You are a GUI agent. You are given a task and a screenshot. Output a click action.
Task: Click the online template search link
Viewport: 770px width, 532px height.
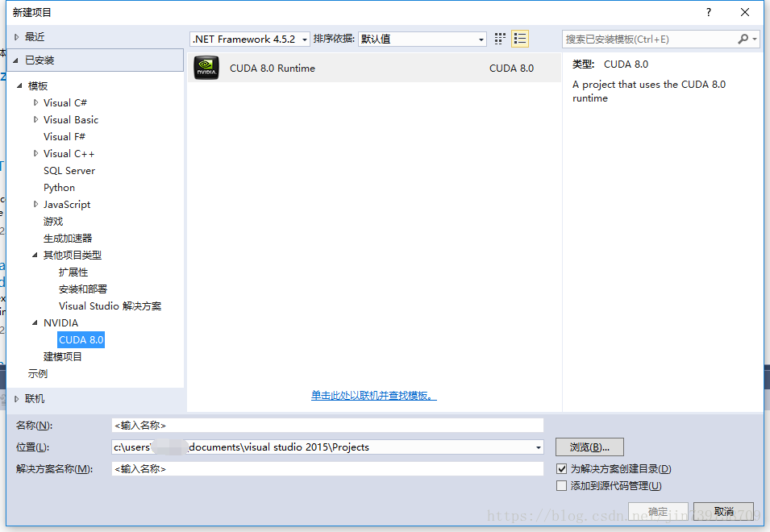pos(373,396)
